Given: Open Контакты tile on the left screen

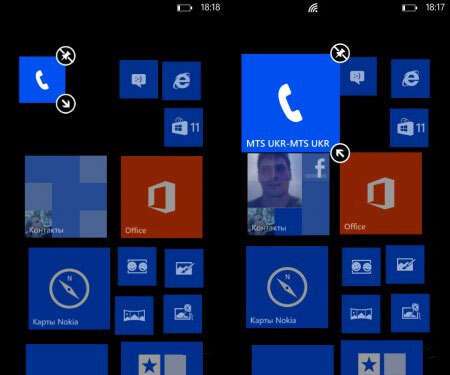Looking at the screenshot, I should pos(66,197).
